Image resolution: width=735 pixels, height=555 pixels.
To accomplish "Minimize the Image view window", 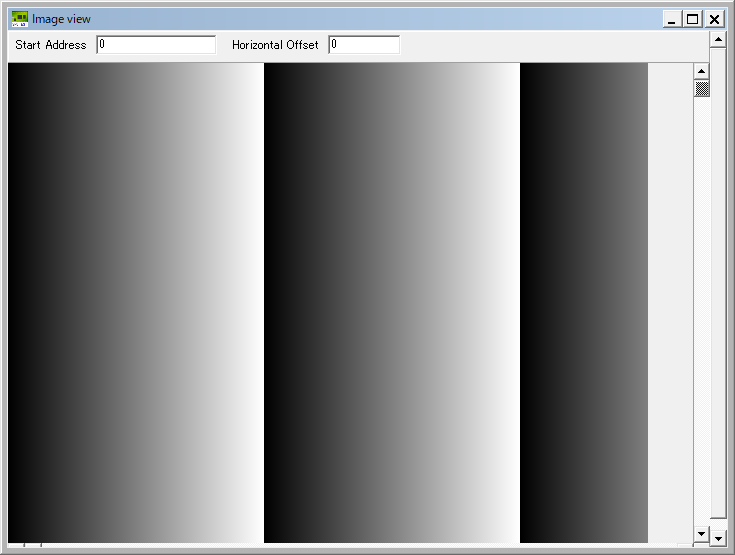I will point(671,19).
